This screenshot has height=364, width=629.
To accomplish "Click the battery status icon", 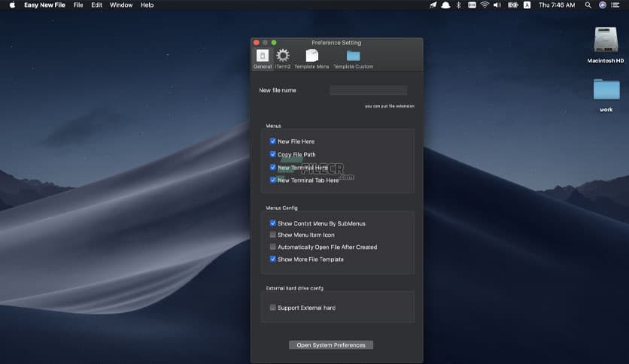I will (512, 5).
